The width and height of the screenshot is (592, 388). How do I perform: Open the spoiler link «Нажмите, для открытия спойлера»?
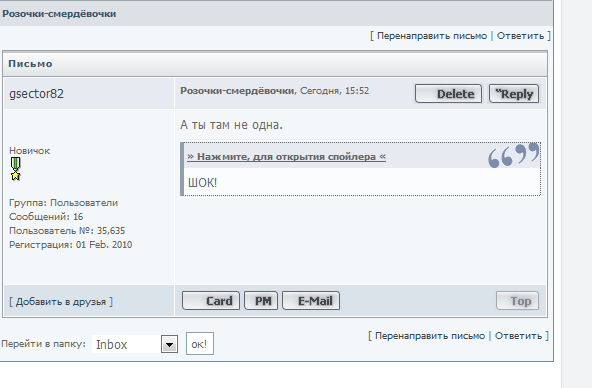[x=287, y=157]
